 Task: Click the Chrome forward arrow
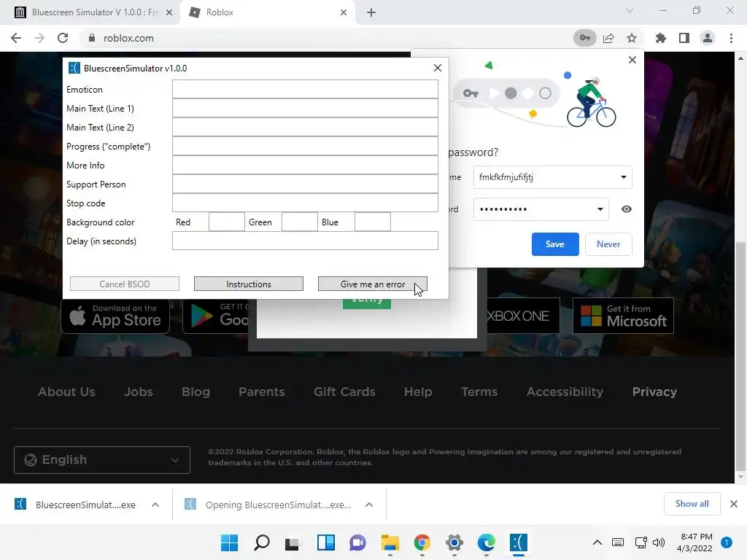pos(39,38)
